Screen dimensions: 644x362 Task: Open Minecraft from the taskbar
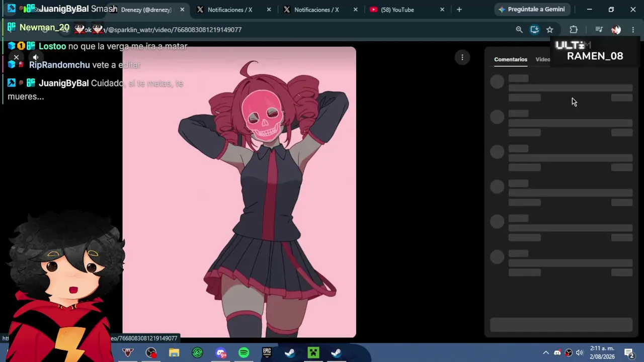click(x=313, y=352)
